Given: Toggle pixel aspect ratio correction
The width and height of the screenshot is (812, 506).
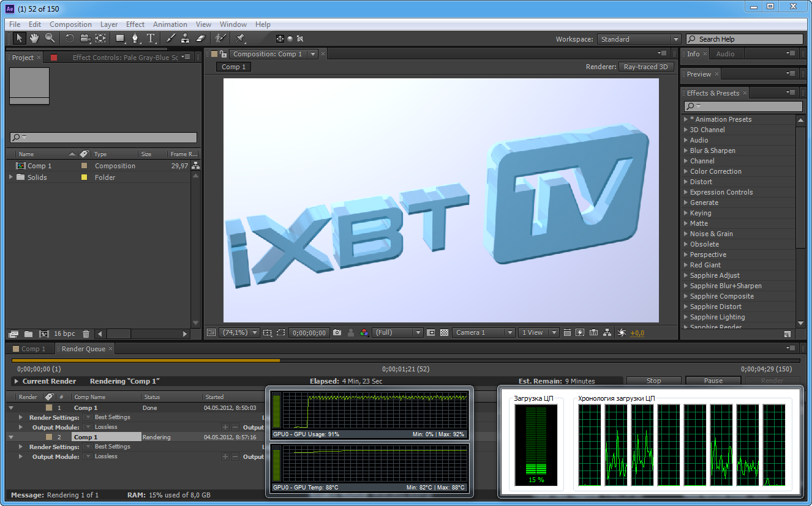Looking at the screenshot, I should [x=566, y=333].
